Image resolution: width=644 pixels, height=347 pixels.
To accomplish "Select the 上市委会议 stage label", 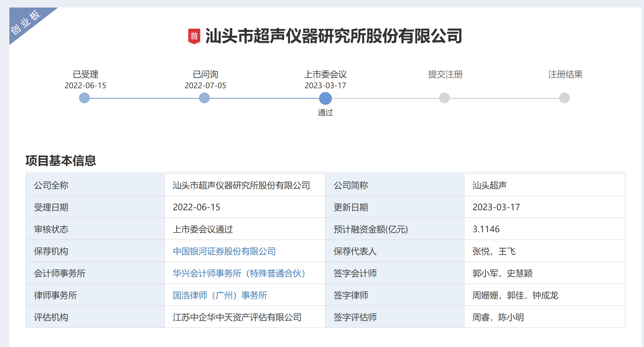I will pos(326,75).
